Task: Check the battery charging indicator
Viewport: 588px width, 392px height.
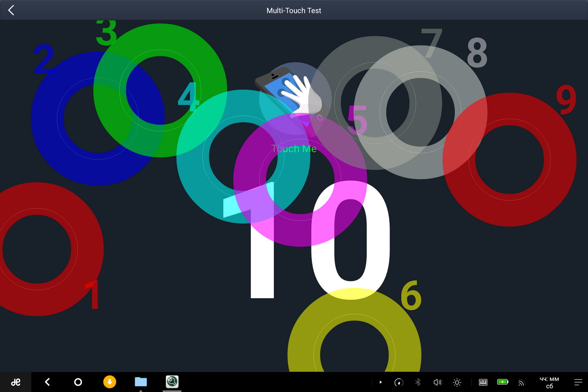Action: pos(503,382)
